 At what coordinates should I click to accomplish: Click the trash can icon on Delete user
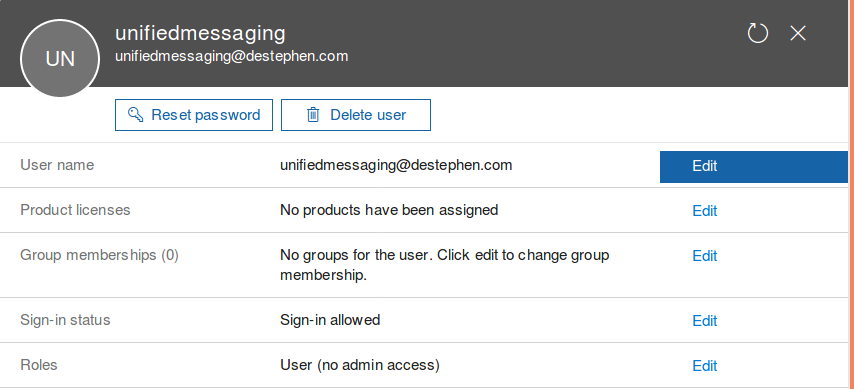[313, 114]
